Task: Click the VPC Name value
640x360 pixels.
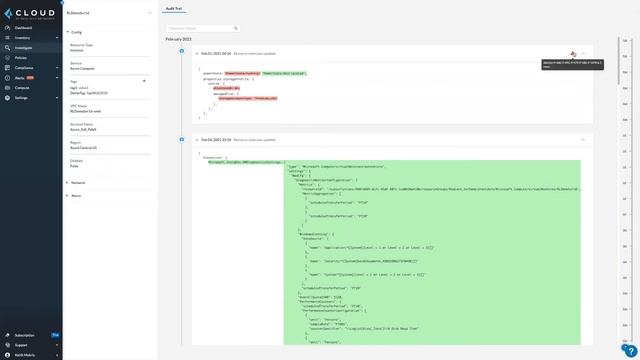Action: pyautogui.click(x=85, y=111)
